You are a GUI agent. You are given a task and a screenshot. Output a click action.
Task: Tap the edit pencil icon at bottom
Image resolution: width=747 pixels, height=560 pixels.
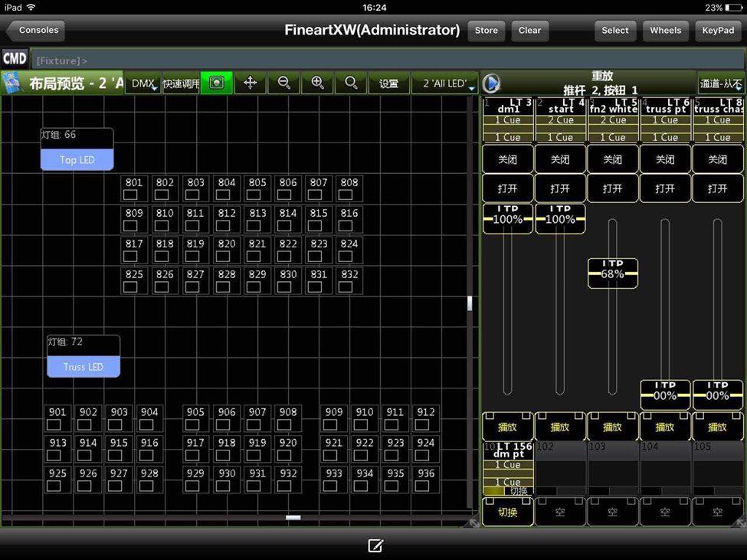375,545
